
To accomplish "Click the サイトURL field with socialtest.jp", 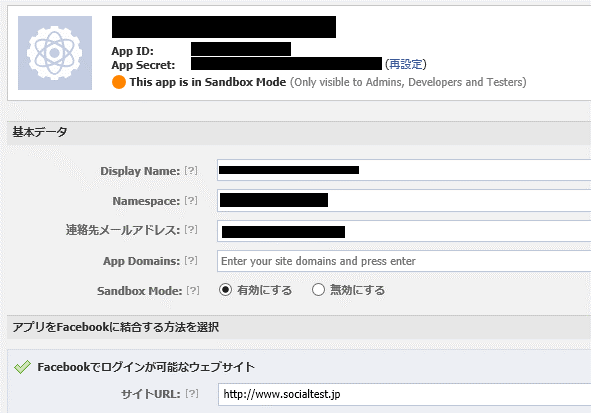I will tap(404, 395).
